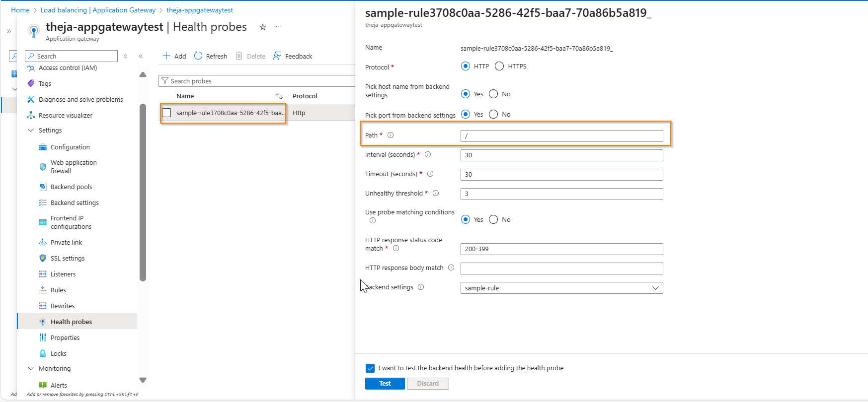The image size is (868, 402).
Task: Toggle sidebar search expand/collapse arrows
Action: (126, 56)
